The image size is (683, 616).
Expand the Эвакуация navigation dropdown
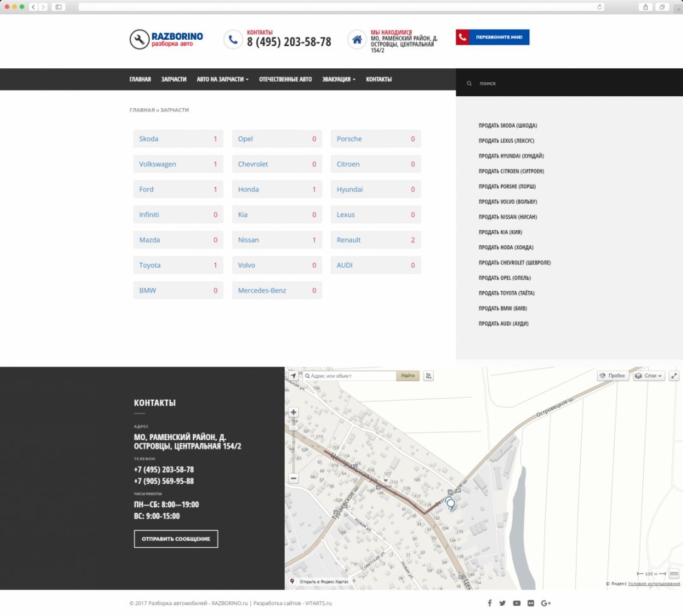pyautogui.click(x=338, y=79)
